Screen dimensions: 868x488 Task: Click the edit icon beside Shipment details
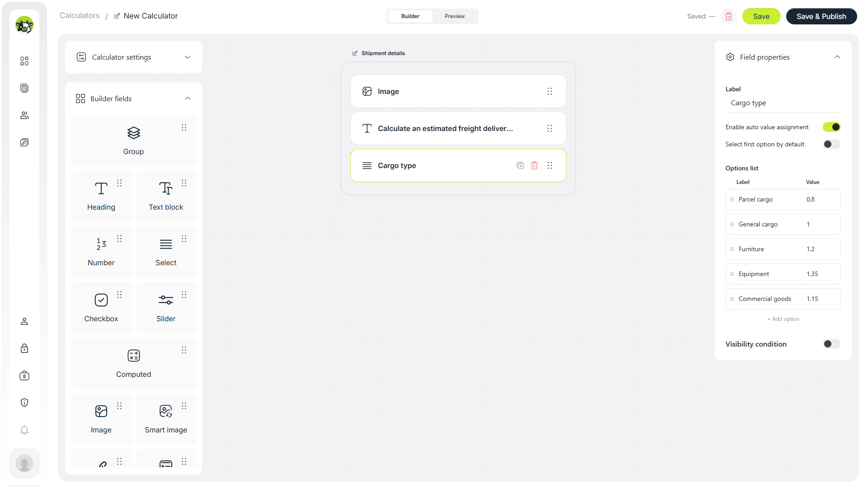(x=355, y=53)
